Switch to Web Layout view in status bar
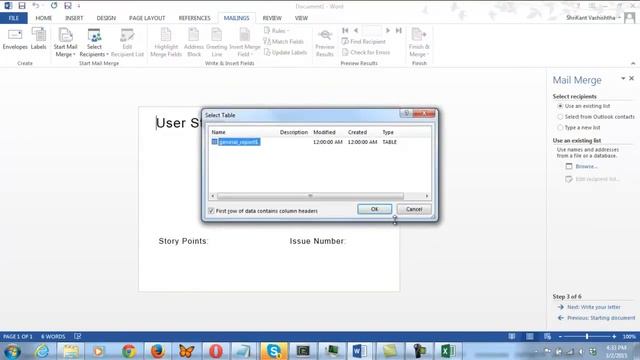This screenshot has width=640, height=360. 547,337
